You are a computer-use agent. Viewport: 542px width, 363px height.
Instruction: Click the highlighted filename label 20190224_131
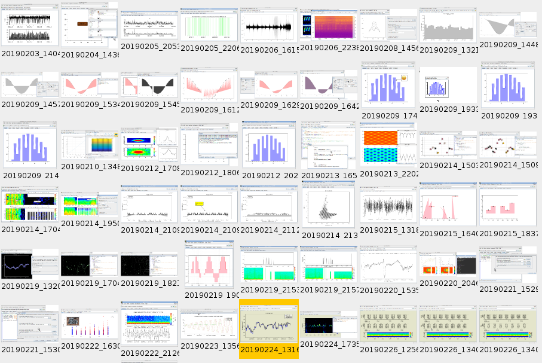[269, 350]
